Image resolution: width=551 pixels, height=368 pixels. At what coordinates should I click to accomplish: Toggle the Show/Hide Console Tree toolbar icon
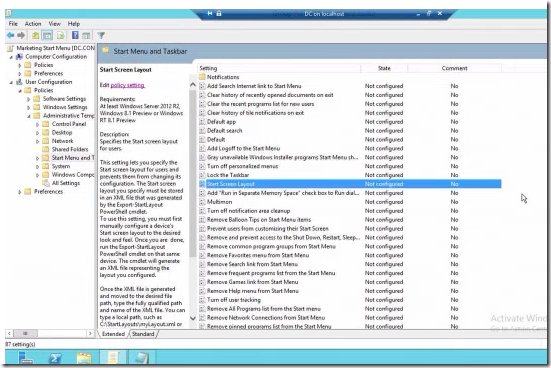(x=47, y=35)
